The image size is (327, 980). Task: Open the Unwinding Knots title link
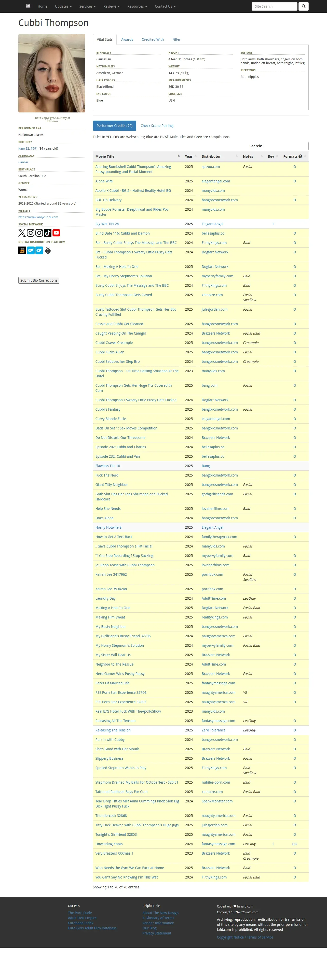coord(109,844)
